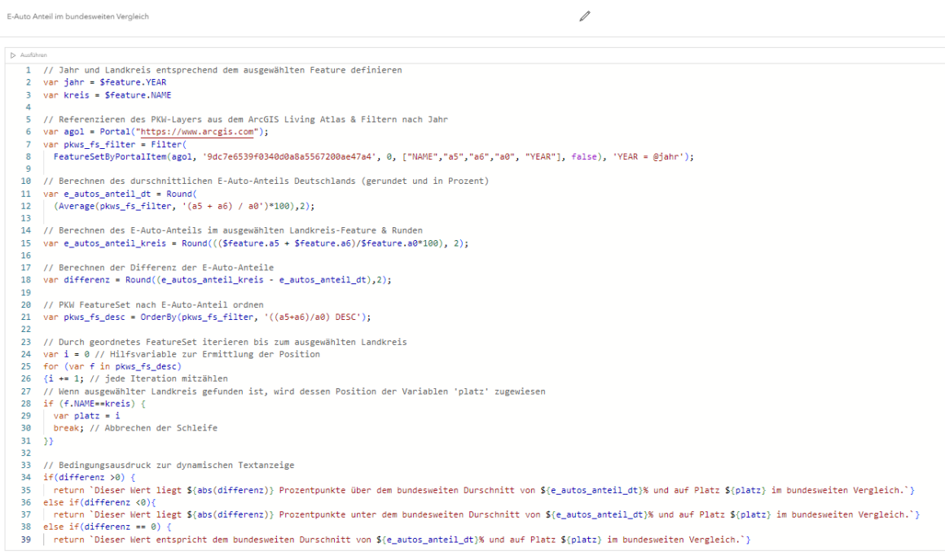Viewport: 945px width, 560px height.
Task: Click the line starting 'var differenz = Round'
Action: (217, 280)
